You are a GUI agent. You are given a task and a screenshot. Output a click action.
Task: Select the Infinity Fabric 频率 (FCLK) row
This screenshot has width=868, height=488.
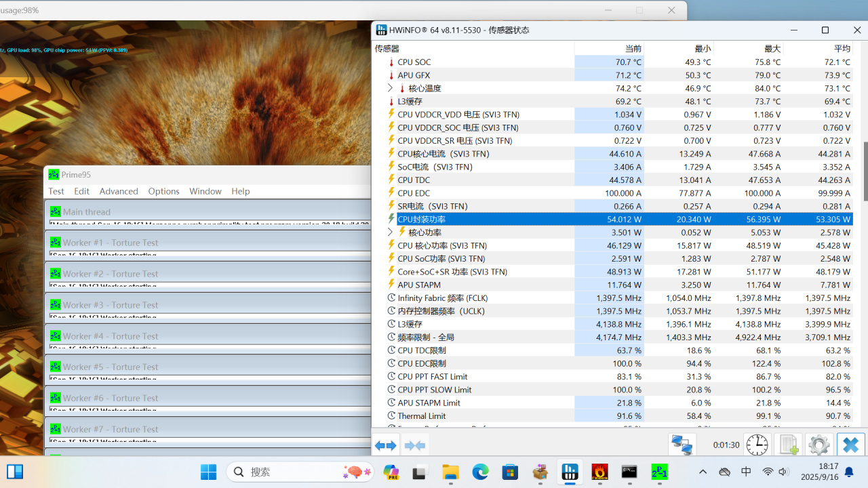pyautogui.click(x=612, y=298)
